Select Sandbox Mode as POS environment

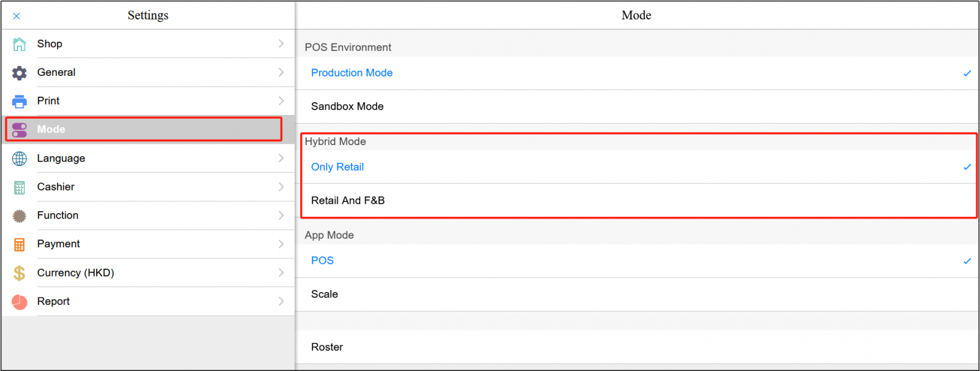[x=347, y=106]
